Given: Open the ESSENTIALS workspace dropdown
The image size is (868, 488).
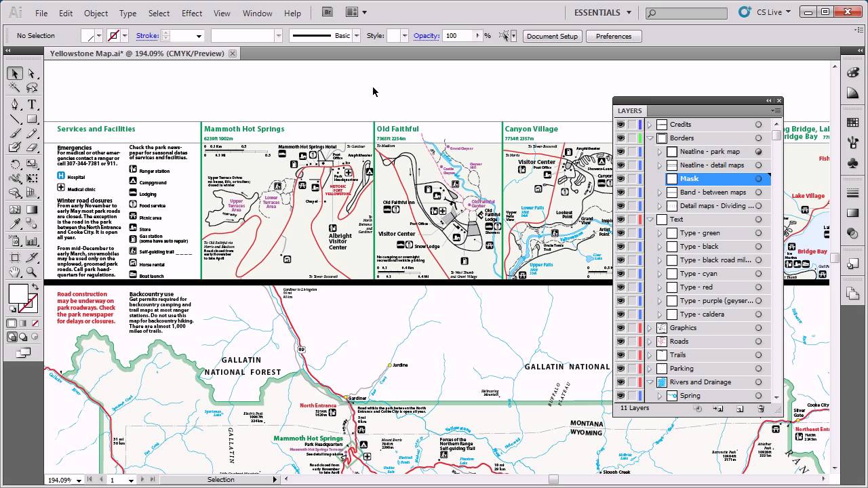Looking at the screenshot, I should pyautogui.click(x=603, y=12).
